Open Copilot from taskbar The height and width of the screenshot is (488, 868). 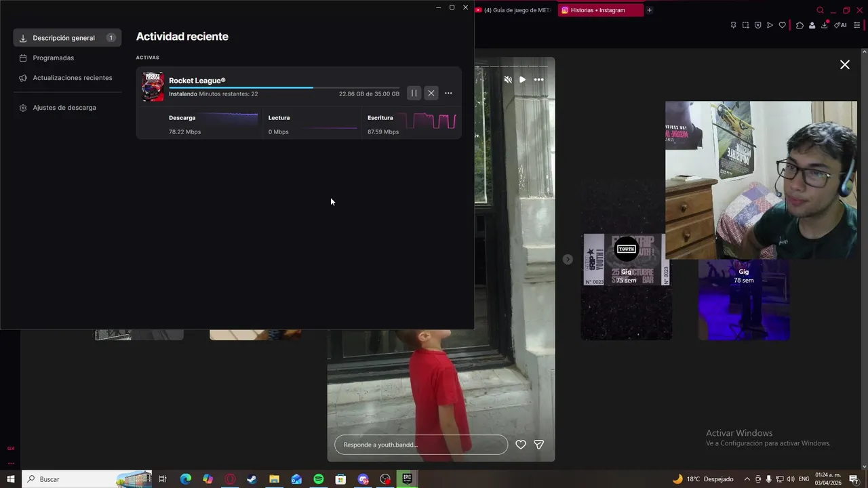[208, 479]
